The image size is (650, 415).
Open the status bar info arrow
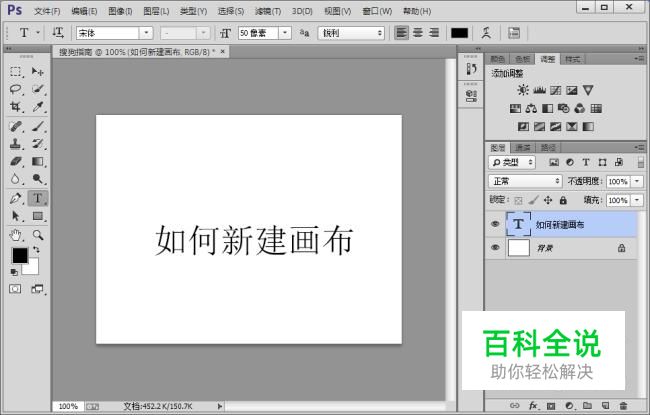(x=220, y=406)
